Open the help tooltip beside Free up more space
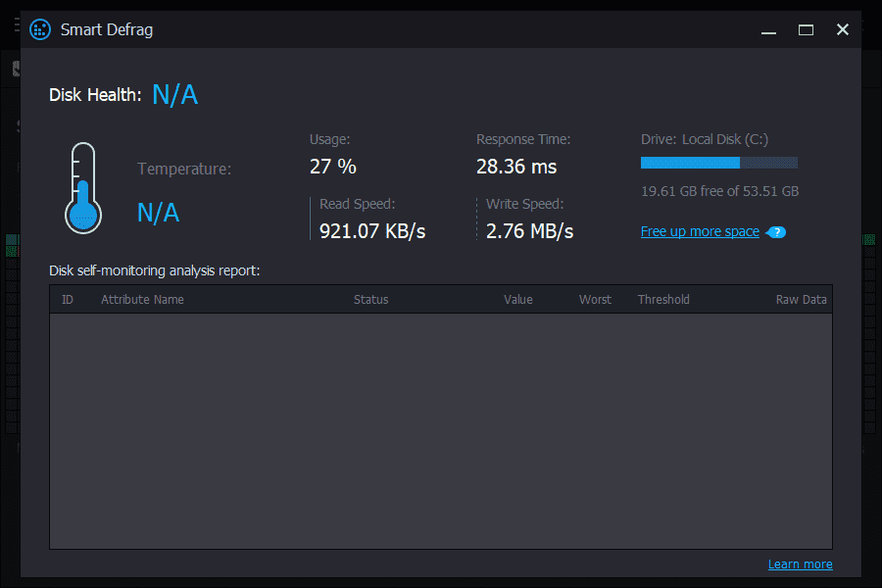Image resolution: width=882 pixels, height=588 pixels. (x=776, y=232)
